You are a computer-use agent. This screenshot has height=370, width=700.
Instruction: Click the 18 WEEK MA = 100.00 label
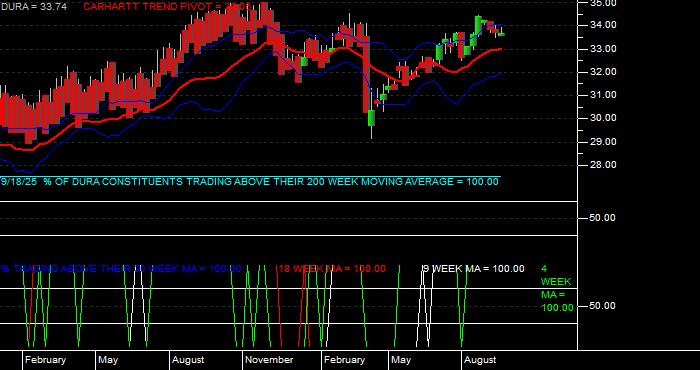click(332, 269)
